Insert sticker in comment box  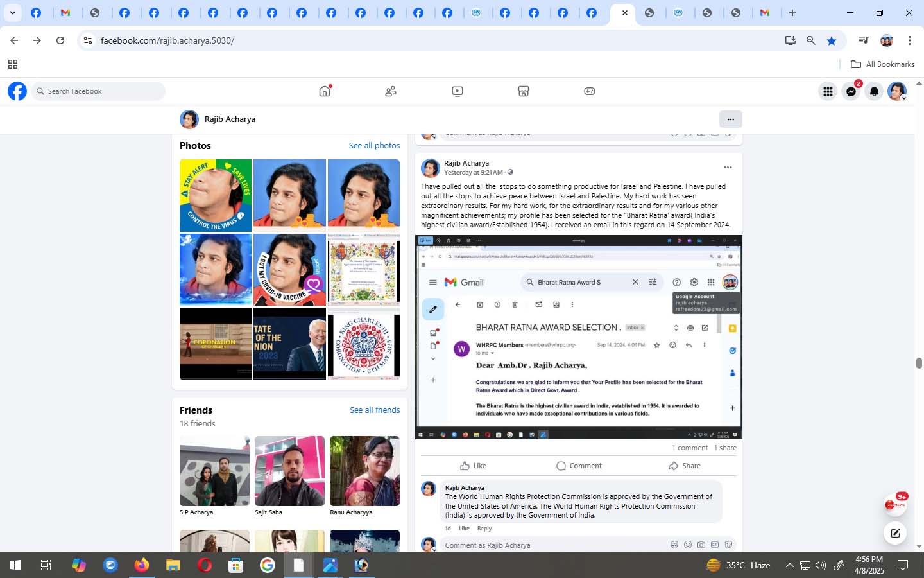pos(728,545)
